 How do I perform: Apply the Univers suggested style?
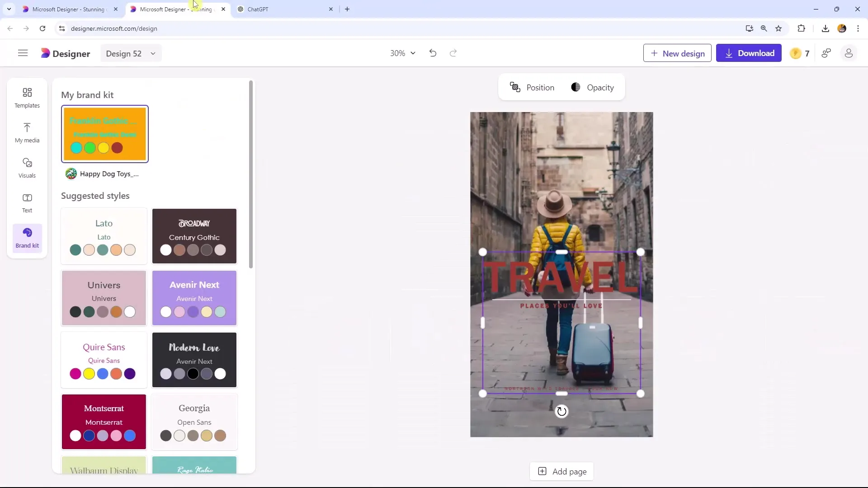pos(104,298)
